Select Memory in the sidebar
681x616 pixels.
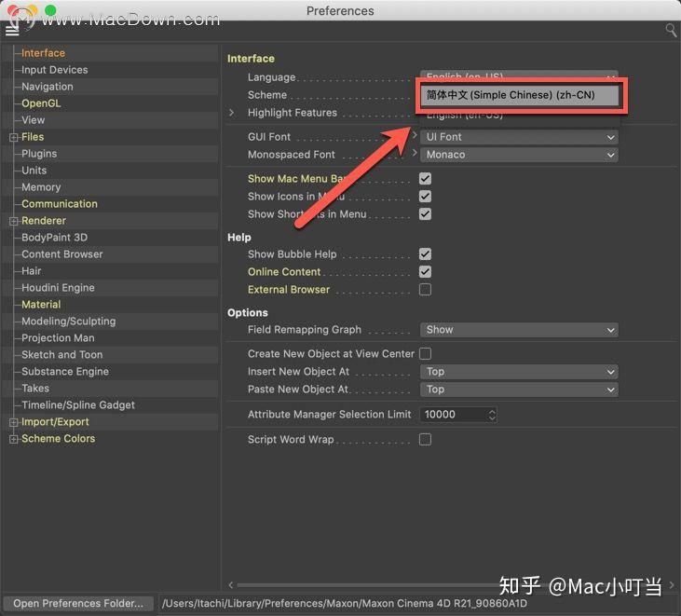coord(41,187)
